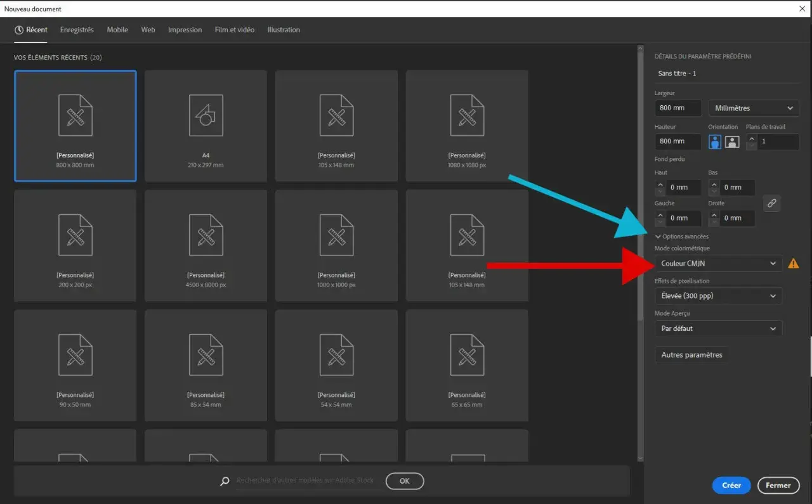Click the Largeur width field
Viewport: 812px width, 504px height.
tap(678, 108)
